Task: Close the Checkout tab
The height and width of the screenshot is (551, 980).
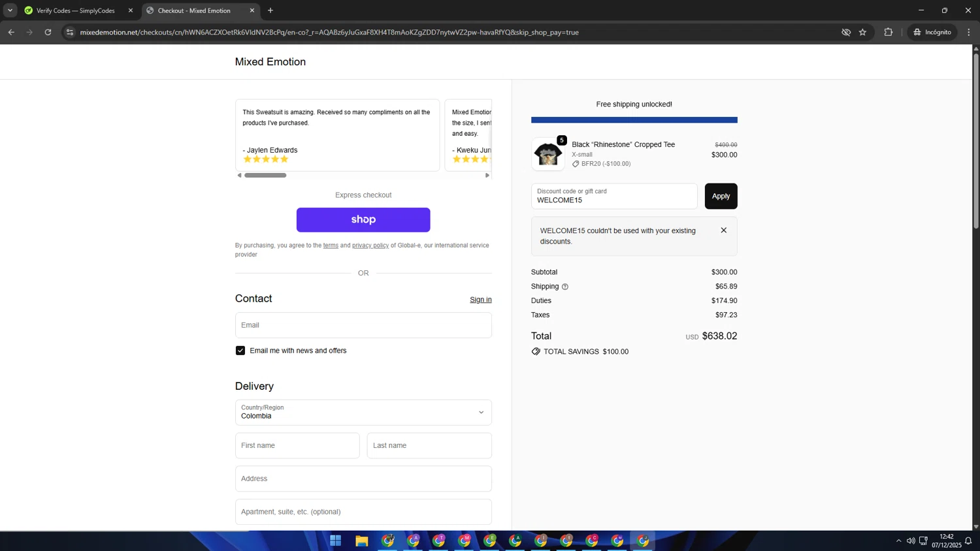Action: point(252,10)
